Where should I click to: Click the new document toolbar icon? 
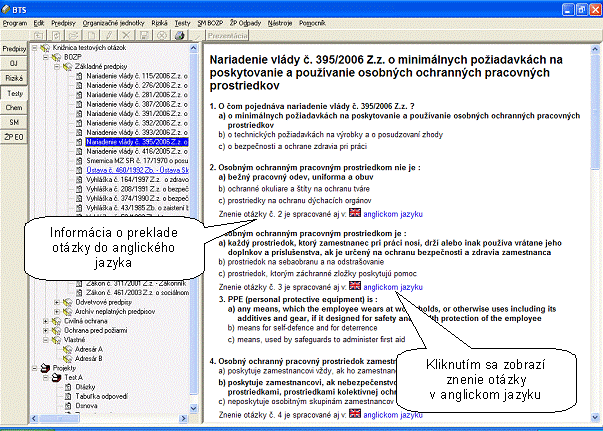91,35
